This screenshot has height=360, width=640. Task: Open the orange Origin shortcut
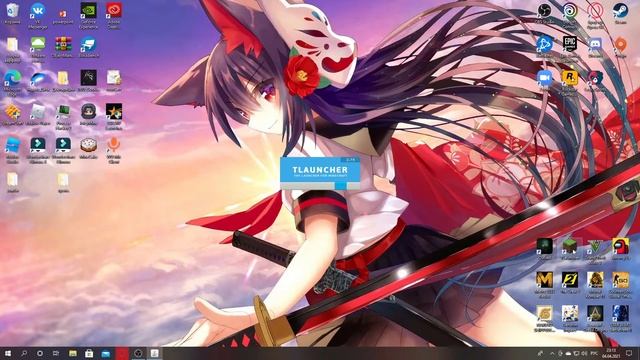pos(620,44)
